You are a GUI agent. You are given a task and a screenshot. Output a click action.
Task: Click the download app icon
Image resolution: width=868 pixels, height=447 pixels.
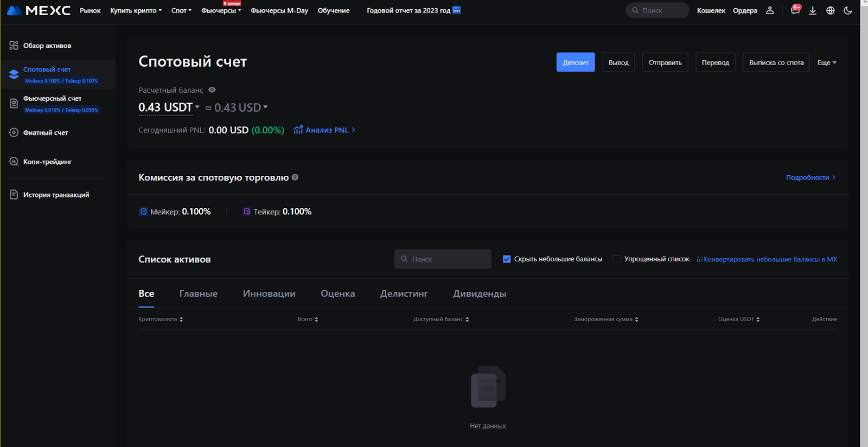(x=812, y=10)
